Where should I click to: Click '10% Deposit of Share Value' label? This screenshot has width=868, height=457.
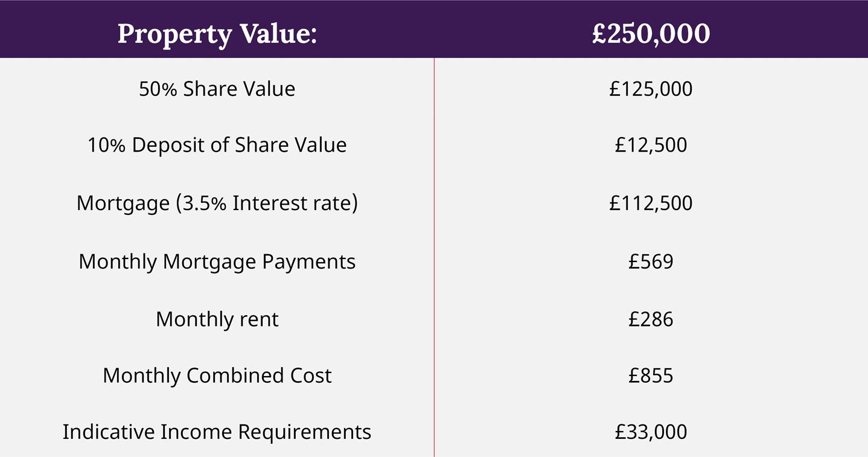click(x=217, y=145)
